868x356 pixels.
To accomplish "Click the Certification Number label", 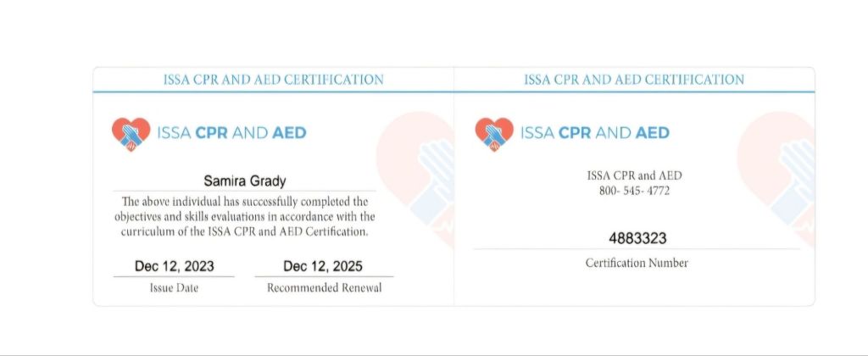I will [637, 263].
